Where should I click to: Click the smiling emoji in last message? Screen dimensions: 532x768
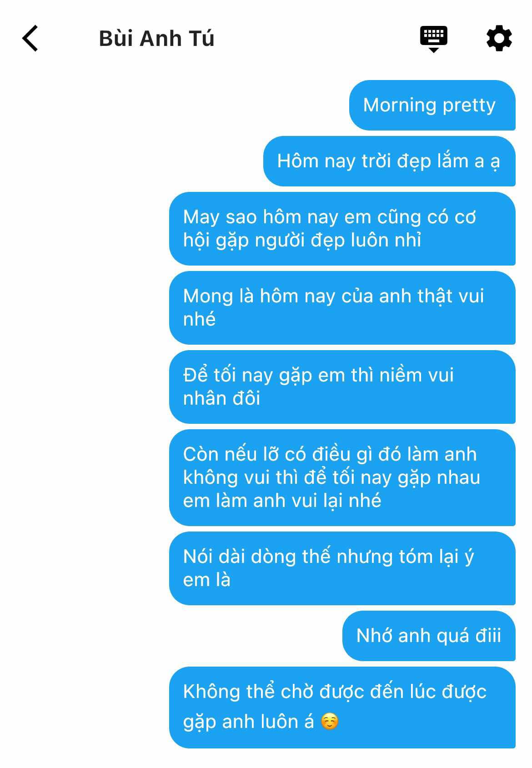(330, 722)
